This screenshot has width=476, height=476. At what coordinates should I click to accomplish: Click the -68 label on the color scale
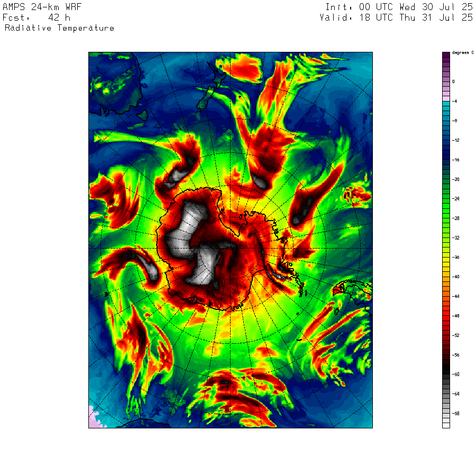click(456, 413)
